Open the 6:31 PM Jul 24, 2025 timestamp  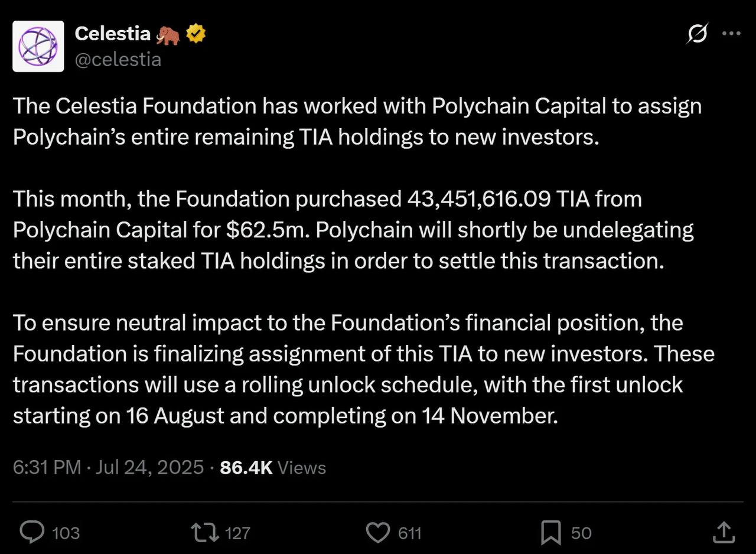pos(108,467)
